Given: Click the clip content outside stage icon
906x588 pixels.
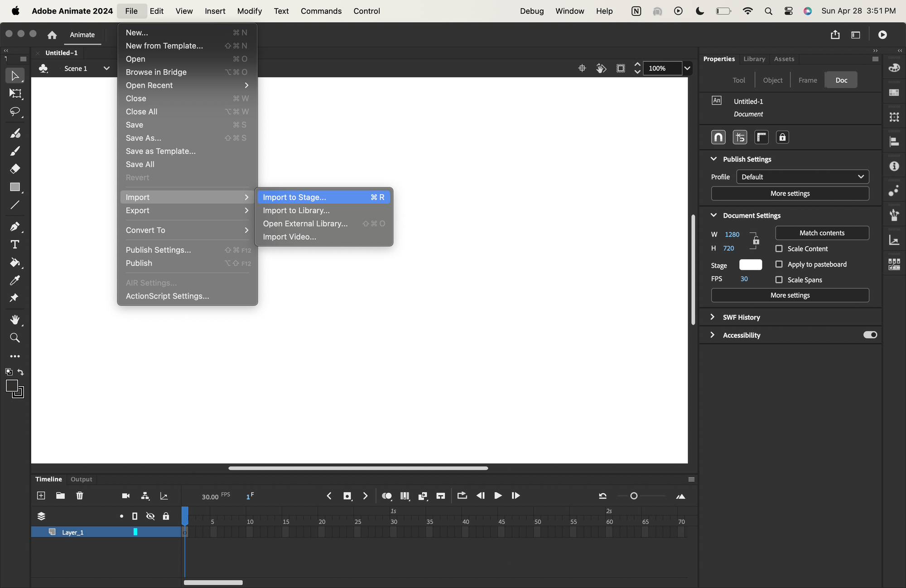Looking at the screenshot, I should pyautogui.click(x=621, y=68).
